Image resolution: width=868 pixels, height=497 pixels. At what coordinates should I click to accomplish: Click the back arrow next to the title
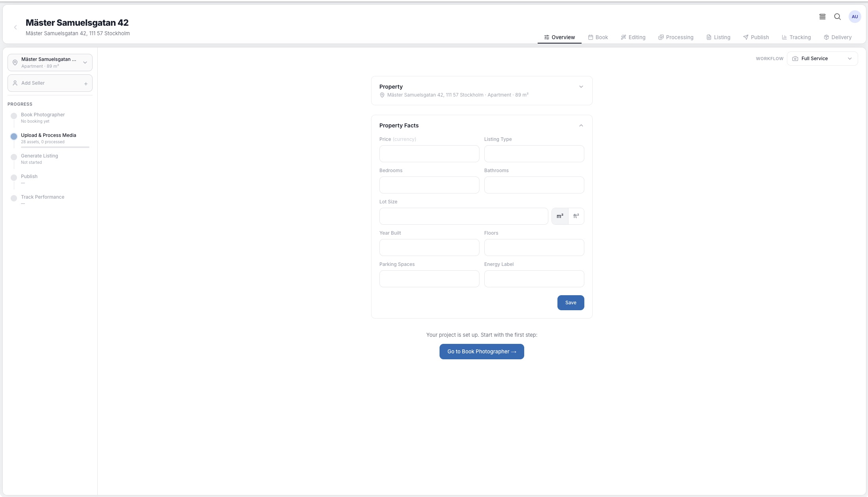tap(15, 27)
